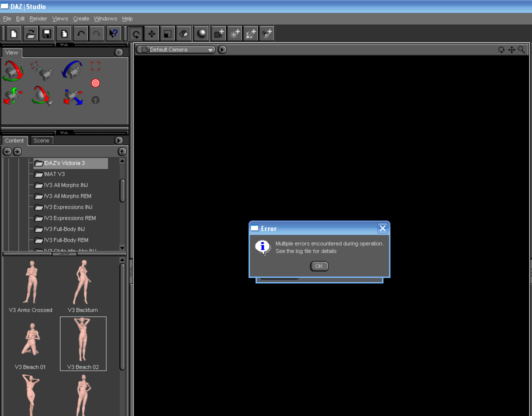
Task: Click Content panel forward arrow
Action: click(17, 151)
